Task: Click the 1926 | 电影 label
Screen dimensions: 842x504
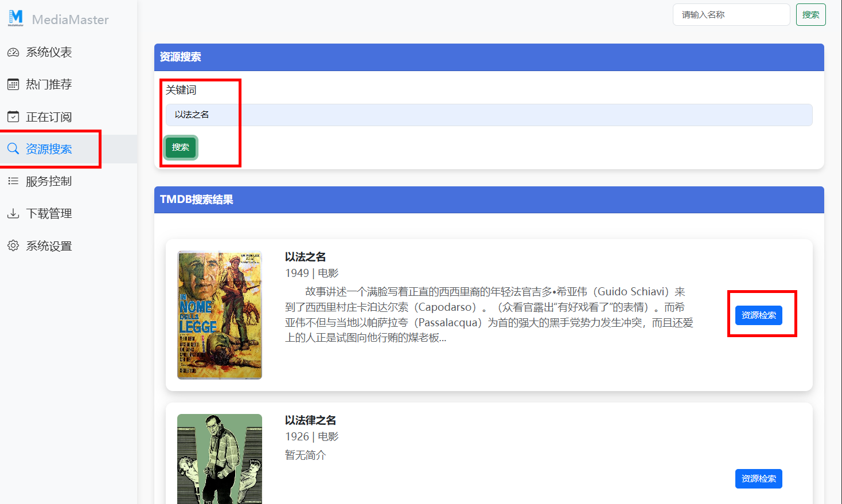Action: [x=312, y=437]
